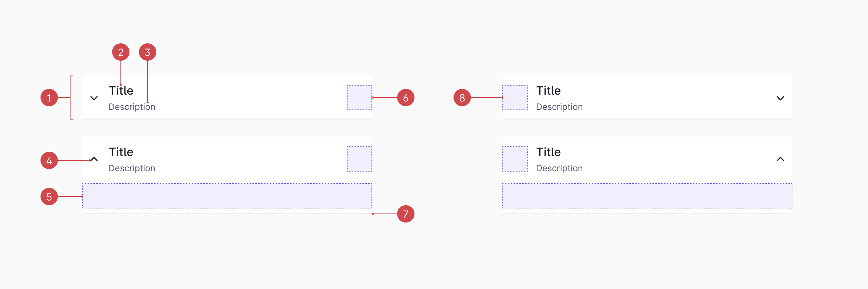The image size is (868, 289).
Task: Click red annotation marker number 4
Action: click(49, 160)
